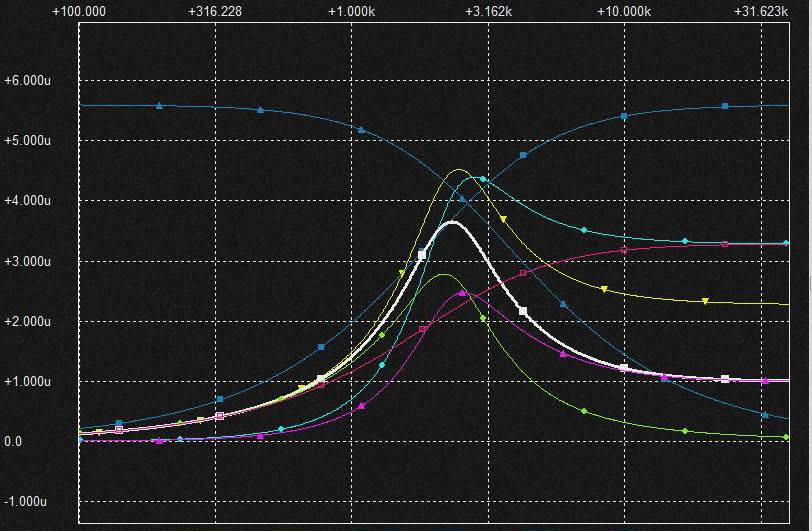Select the +5.000u vertical axis label
Screen dimensions: 812x531
tap(27, 140)
